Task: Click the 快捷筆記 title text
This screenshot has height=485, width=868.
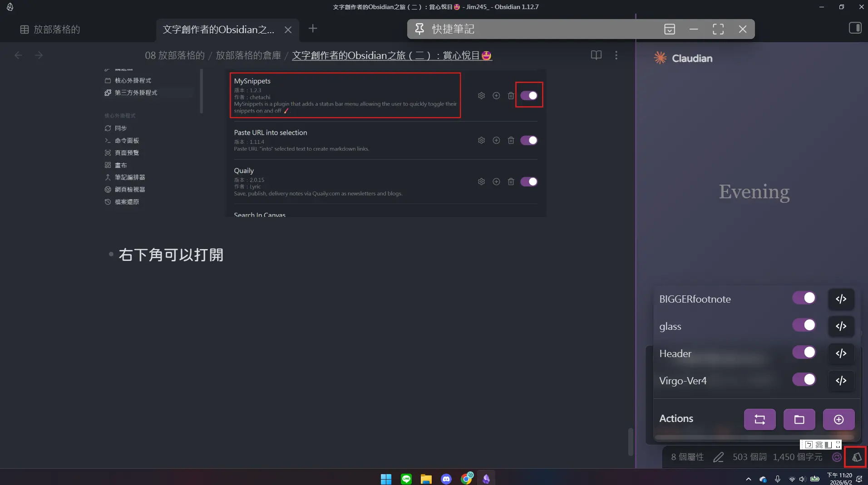Action: [453, 29]
